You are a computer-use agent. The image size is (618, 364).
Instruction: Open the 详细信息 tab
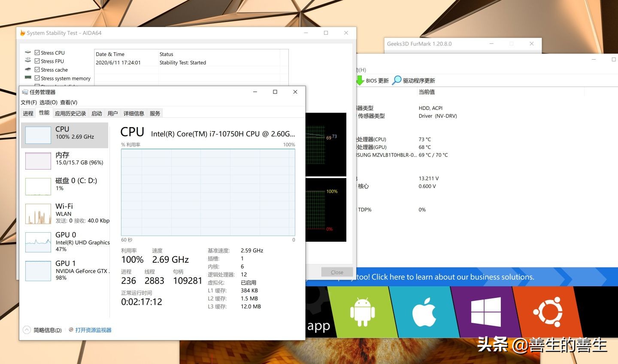134,113
